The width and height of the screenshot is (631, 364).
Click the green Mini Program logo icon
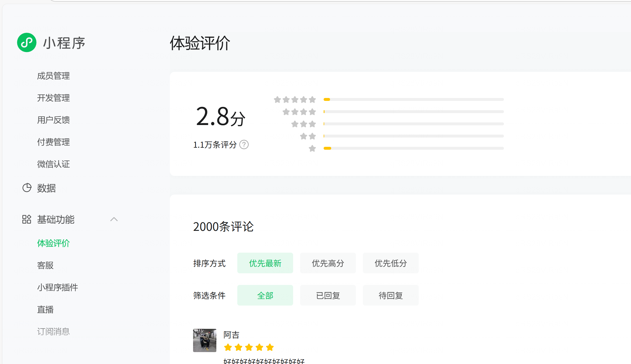pyautogui.click(x=27, y=42)
